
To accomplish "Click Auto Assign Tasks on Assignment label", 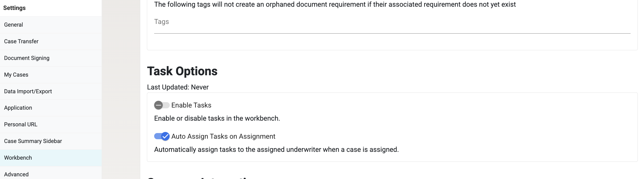I will (223, 136).
